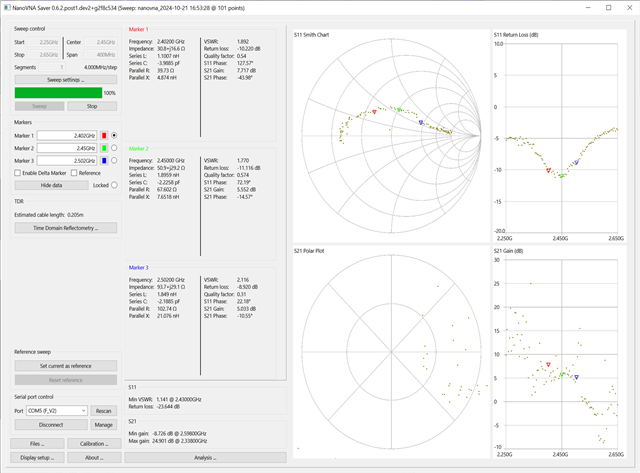This screenshot has height=473, width=640.
Task: Open the blue Marker 3 color swatch
Action: pos(104,161)
